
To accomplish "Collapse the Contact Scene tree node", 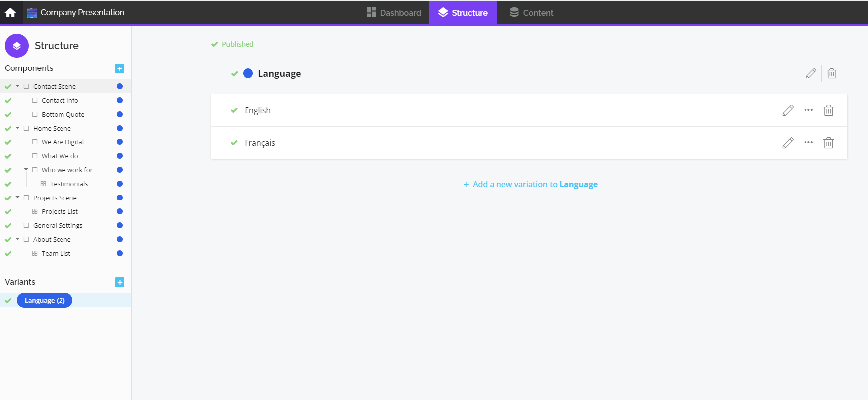I will click(18, 86).
